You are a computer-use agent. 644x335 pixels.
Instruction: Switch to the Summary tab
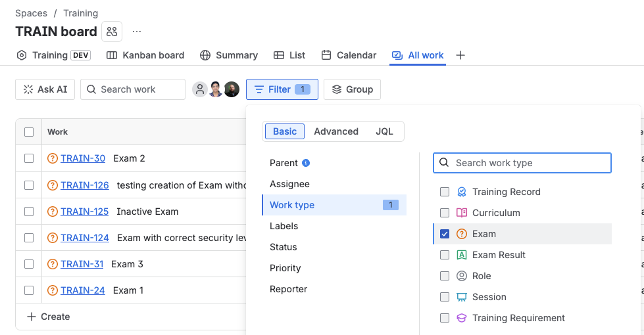(229, 55)
